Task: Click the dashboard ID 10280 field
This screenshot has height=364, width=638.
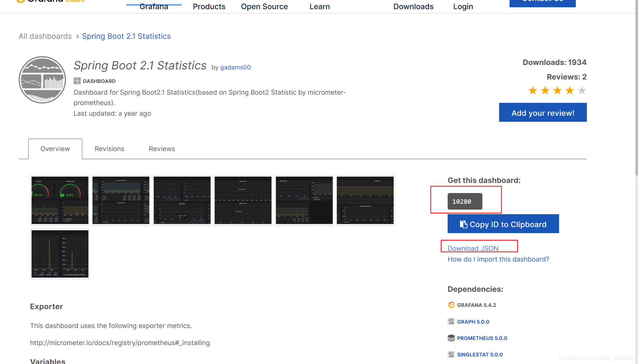Action: [465, 201]
